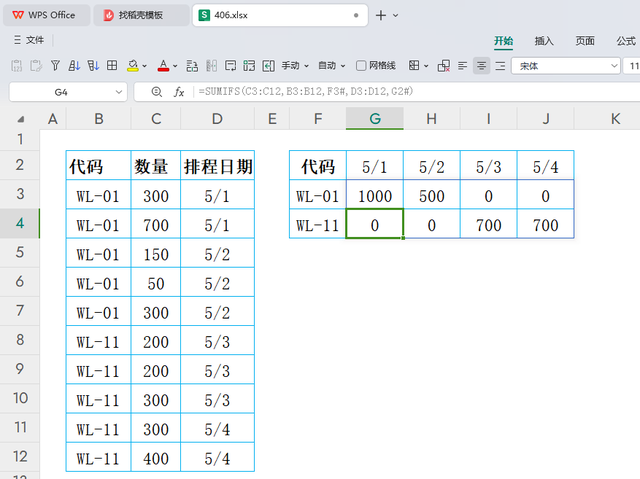This screenshot has height=479, width=640.
Task: Select cell I4 showing 700
Action: (488, 225)
